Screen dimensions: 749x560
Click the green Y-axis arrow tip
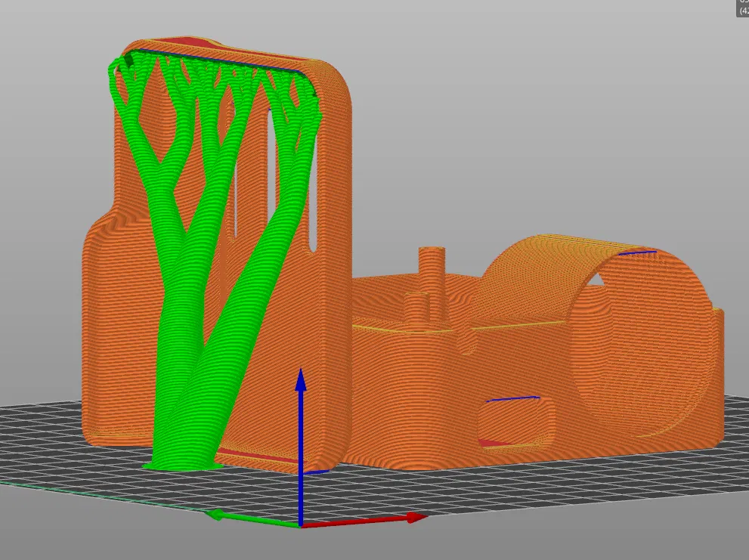click(215, 515)
